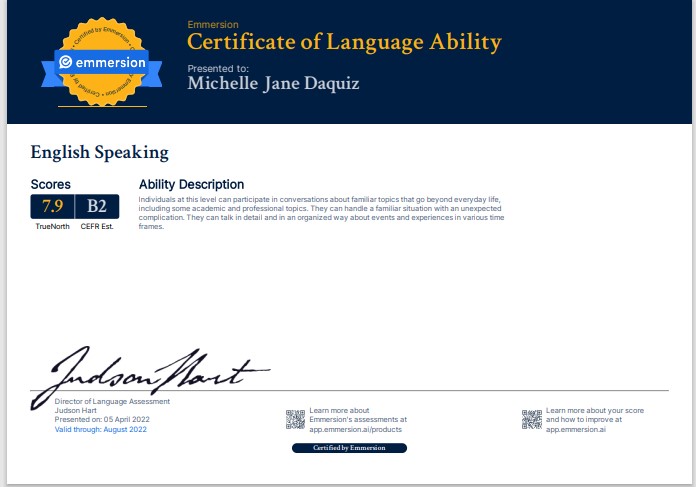
Task: Click the 'Presented to:' label
Action: [x=218, y=69]
